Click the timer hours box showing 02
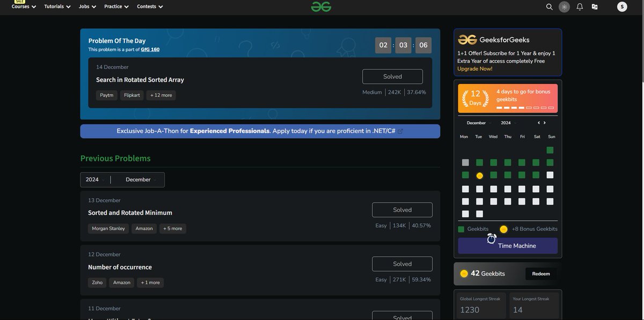644x320 pixels. (x=383, y=45)
